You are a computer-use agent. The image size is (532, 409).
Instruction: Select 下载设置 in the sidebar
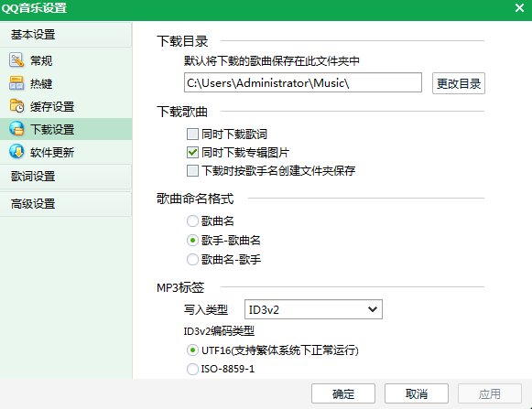[x=66, y=129]
